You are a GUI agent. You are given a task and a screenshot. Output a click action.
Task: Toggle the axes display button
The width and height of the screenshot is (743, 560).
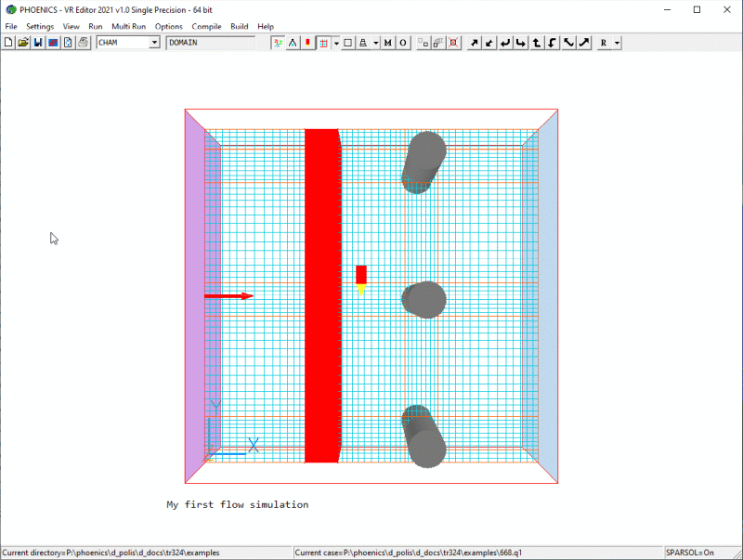pyautogui.click(x=277, y=43)
